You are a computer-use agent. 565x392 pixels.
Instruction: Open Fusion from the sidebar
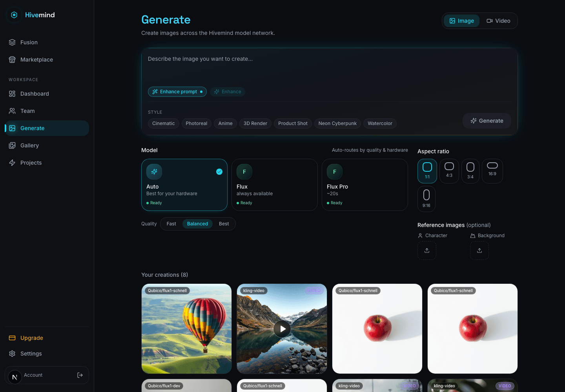tap(47, 42)
